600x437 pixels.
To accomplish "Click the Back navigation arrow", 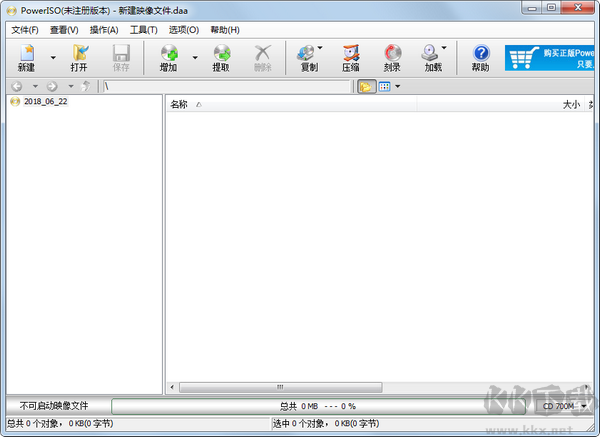I will pyautogui.click(x=16, y=86).
